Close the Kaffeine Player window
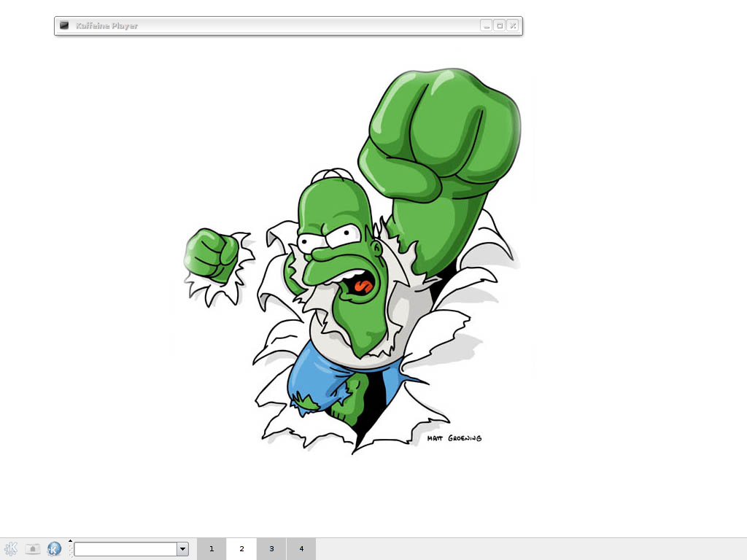Screen dimensions: 747x560 coord(513,26)
